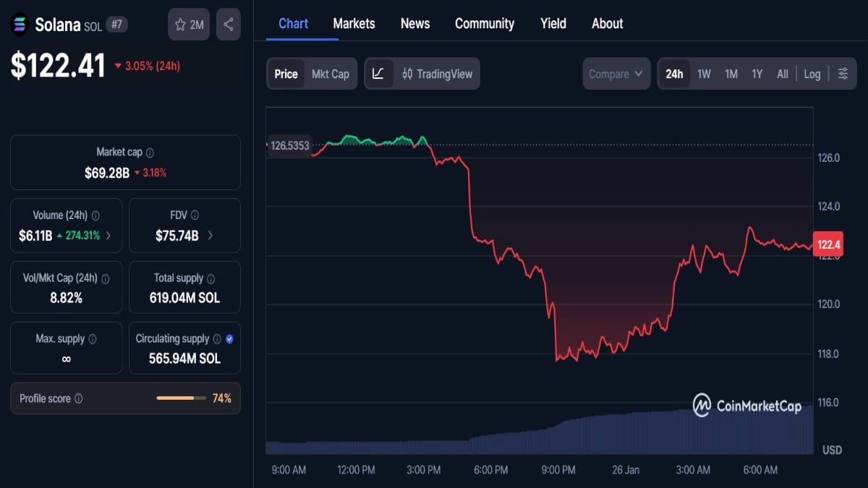Click the USD currency label
The height and width of the screenshot is (488, 868).
tap(832, 450)
